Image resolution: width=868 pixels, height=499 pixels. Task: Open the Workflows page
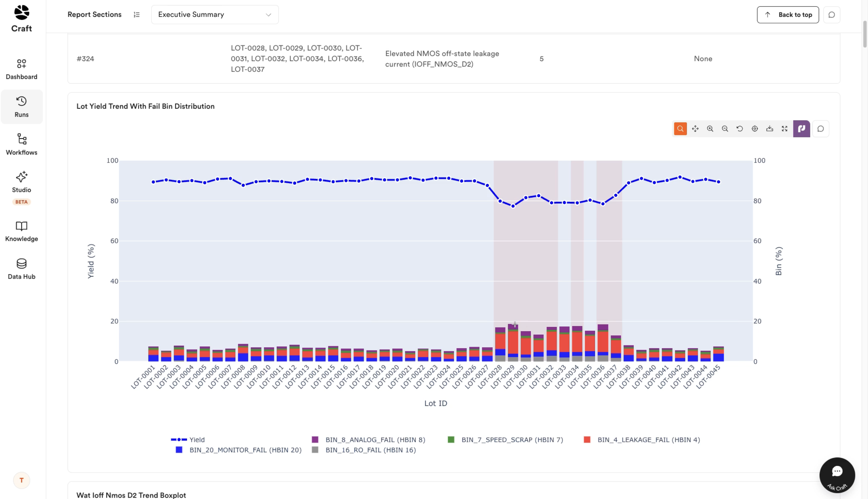pyautogui.click(x=22, y=144)
